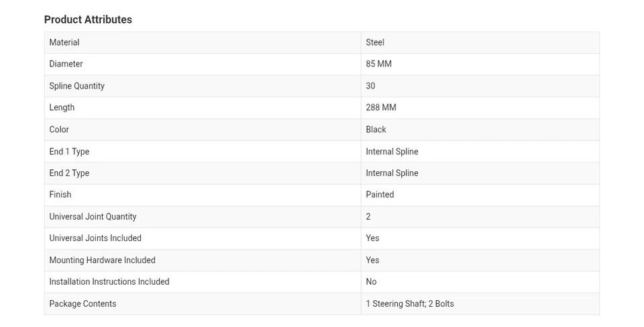
Task: Click the Color row label
Action: 59,130
